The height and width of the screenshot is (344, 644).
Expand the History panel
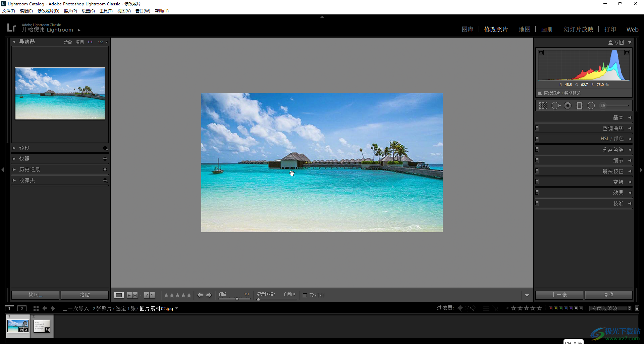click(14, 169)
